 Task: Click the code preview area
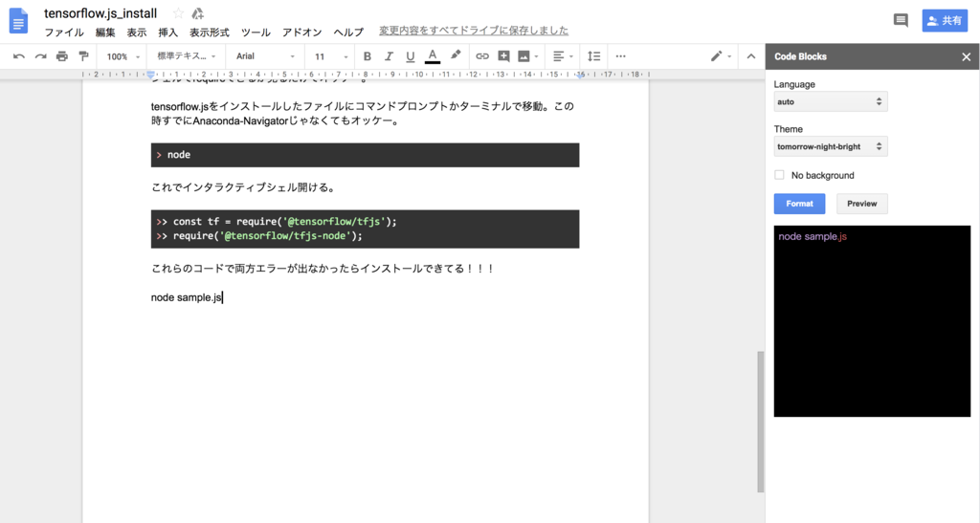(872, 321)
